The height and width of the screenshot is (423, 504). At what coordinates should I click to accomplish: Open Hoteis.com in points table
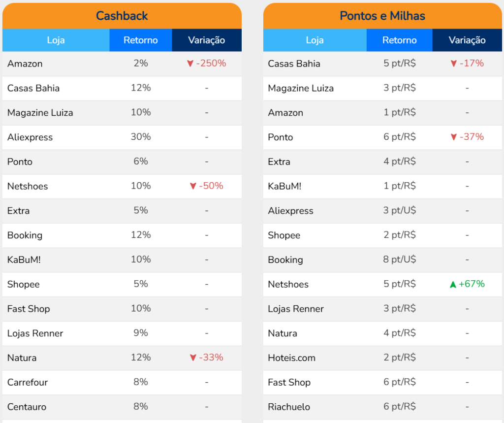click(292, 358)
